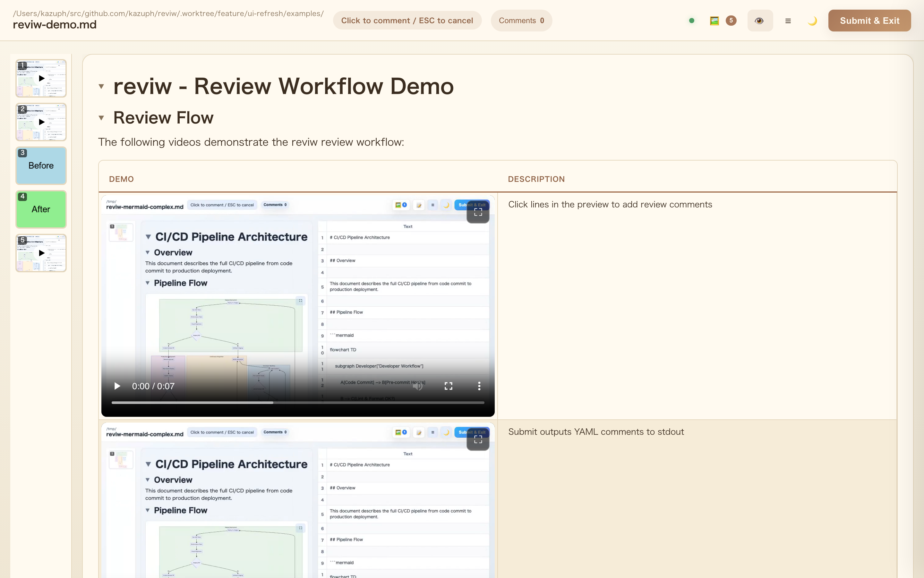Switch to dark mode with the moon icon
Screen dimensions: 924x578
coord(812,21)
